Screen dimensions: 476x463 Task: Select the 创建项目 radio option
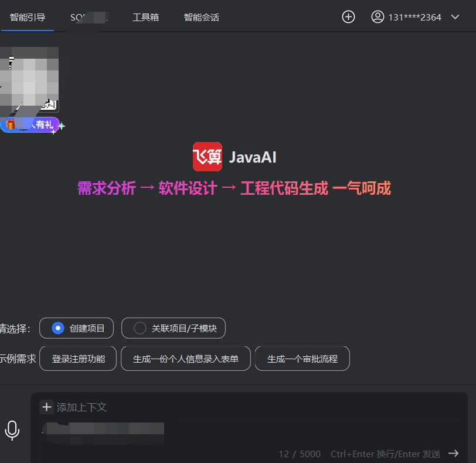coord(76,328)
